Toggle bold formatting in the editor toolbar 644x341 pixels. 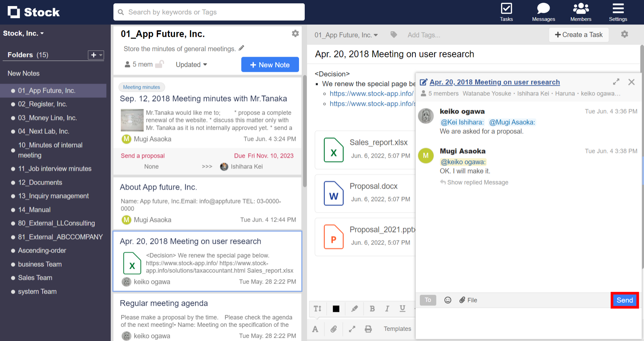pyautogui.click(x=372, y=308)
